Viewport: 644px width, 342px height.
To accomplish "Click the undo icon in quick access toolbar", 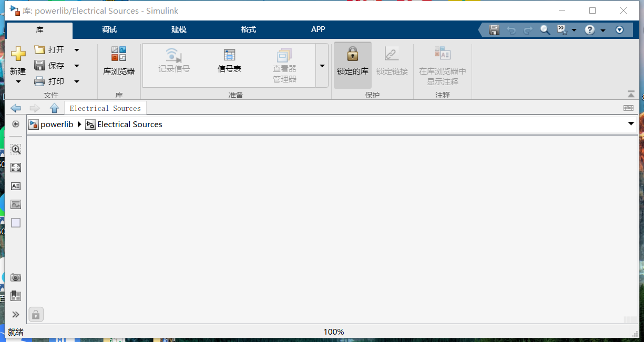I will [x=511, y=30].
